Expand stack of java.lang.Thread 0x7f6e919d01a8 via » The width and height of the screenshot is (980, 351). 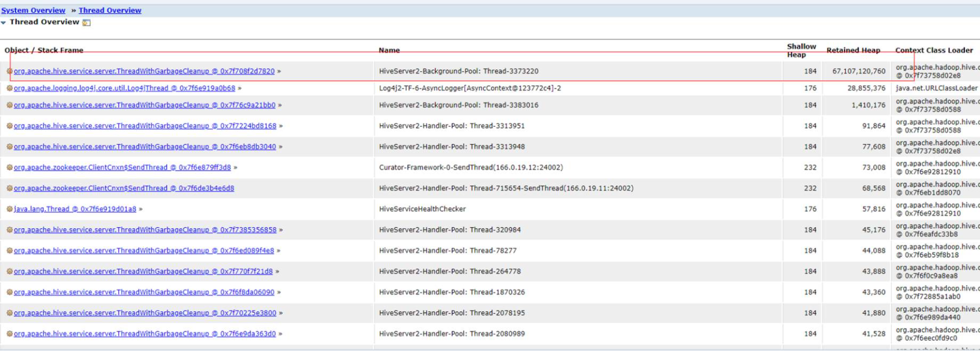141,209
